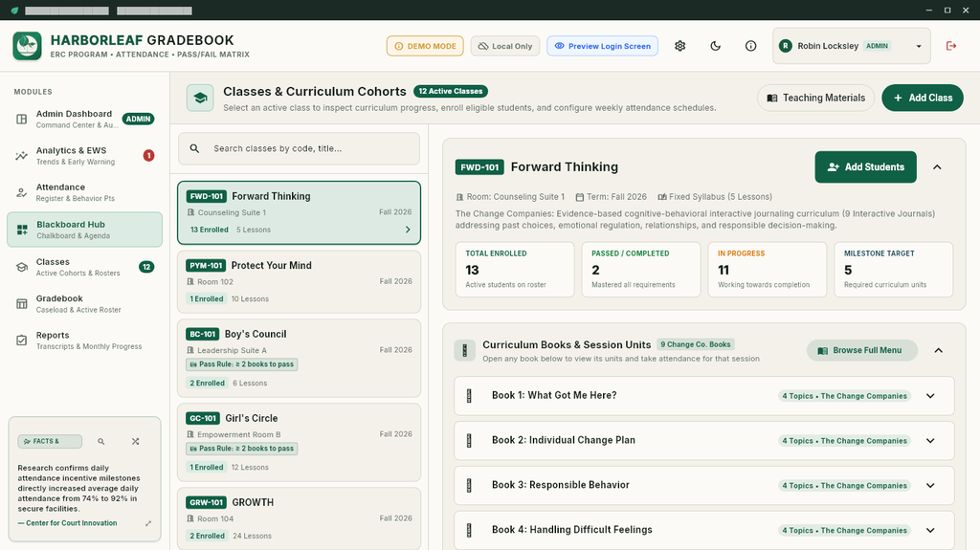Open Teaching Materials

point(815,99)
